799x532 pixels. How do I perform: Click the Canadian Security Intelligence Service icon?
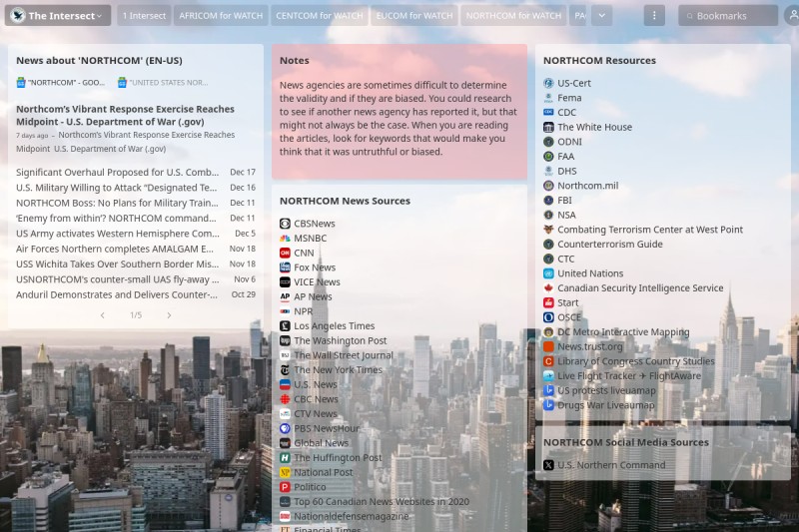548,288
